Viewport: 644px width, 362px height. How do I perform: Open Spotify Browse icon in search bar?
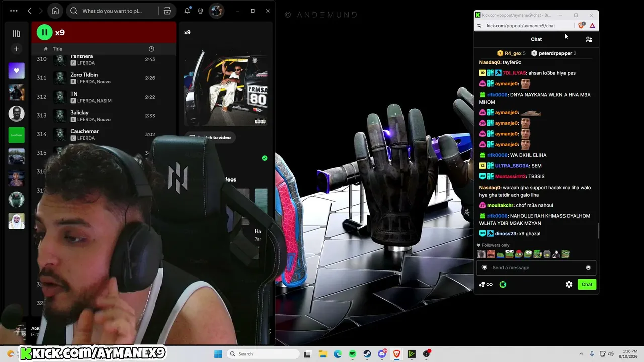tap(167, 11)
